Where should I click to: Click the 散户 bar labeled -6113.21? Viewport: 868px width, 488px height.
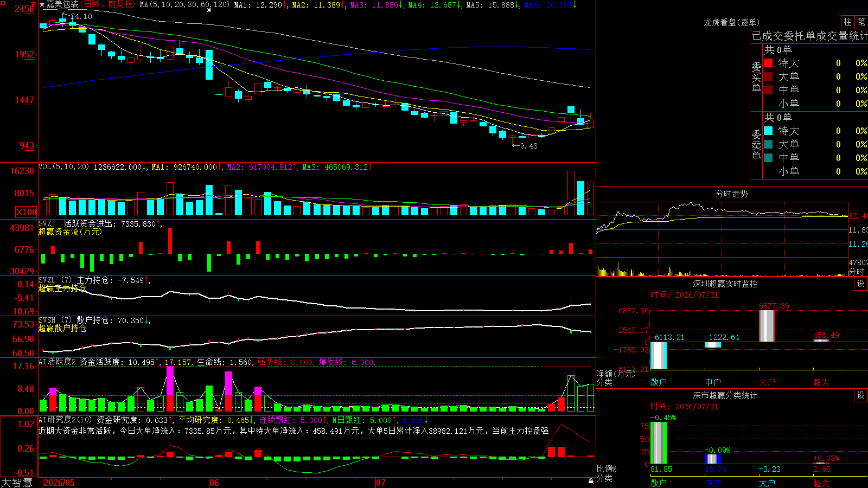(659, 356)
